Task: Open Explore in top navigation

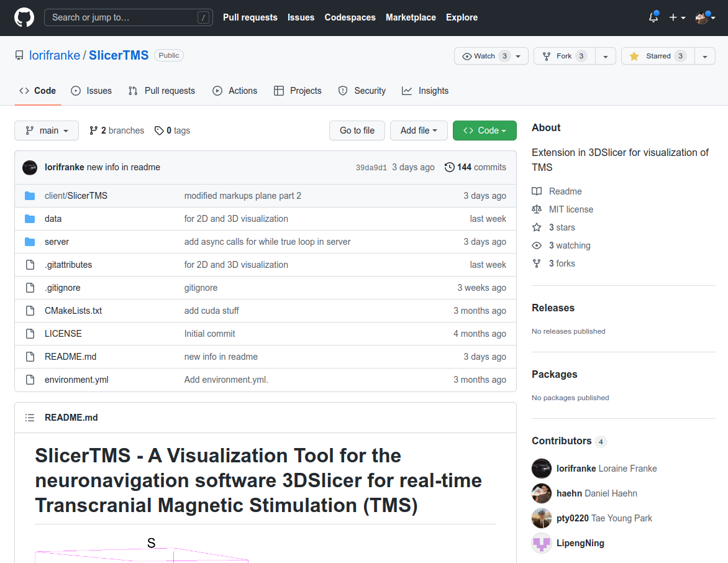Action: pyautogui.click(x=462, y=17)
